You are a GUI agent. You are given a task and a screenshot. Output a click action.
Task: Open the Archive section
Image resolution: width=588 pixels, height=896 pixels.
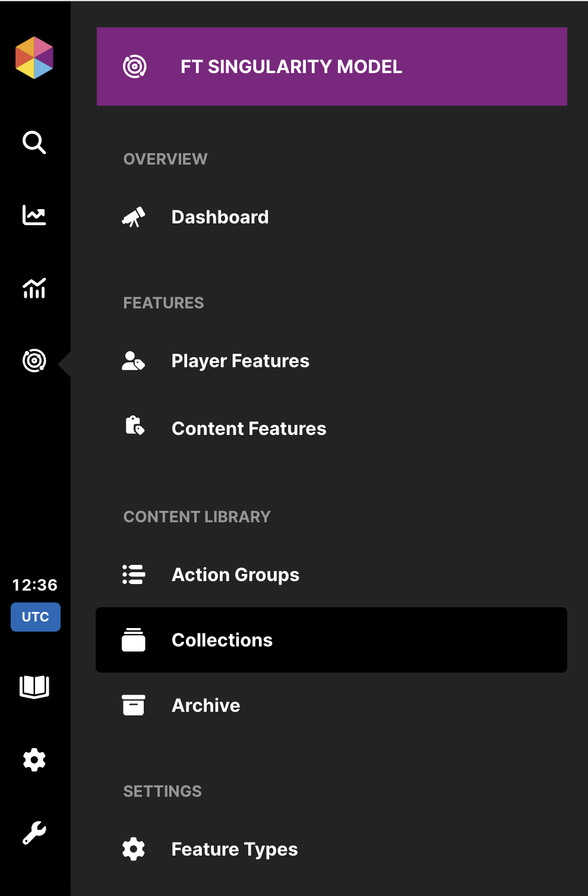(206, 706)
